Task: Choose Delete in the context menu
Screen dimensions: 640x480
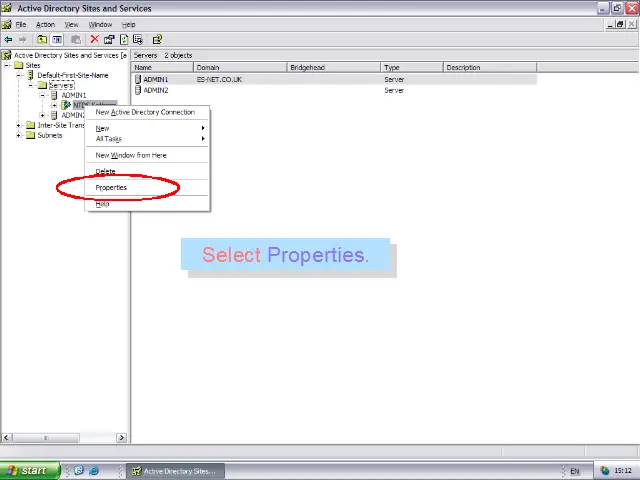Action: [x=147, y=171]
